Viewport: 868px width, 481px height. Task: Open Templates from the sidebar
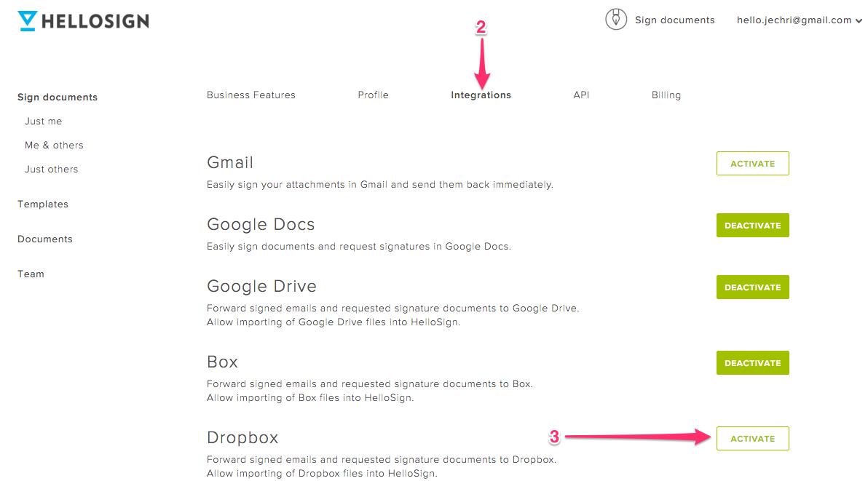[x=43, y=204]
